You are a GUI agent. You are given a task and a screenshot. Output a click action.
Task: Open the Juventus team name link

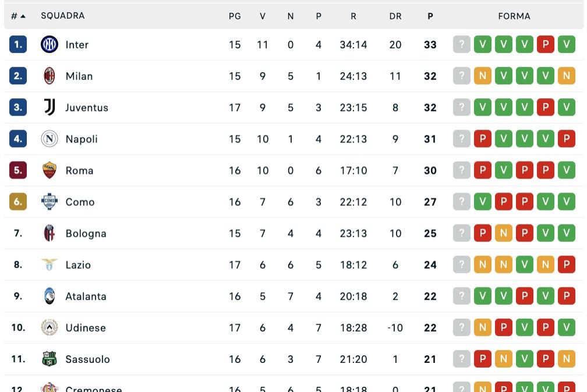[87, 107]
